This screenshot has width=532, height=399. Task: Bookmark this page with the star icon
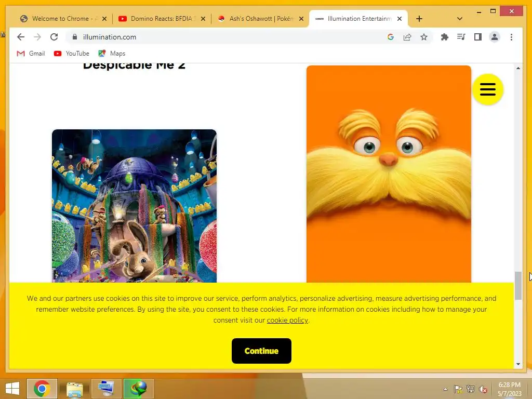[x=424, y=37]
